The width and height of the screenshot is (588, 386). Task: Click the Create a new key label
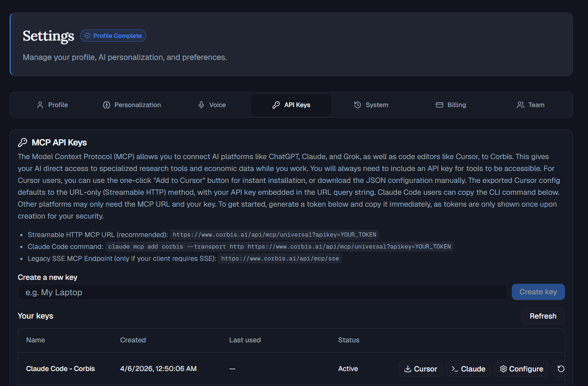(x=48, y=277)
